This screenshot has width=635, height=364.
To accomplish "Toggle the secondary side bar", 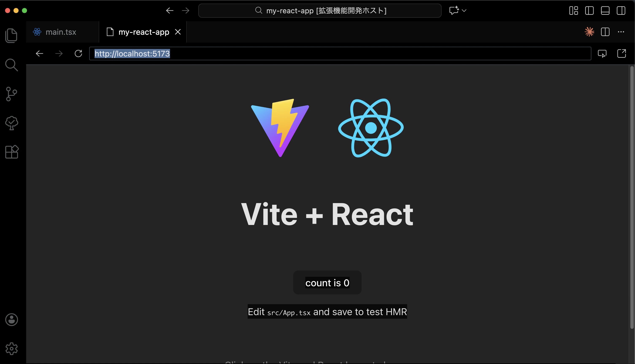I will tap(621, 11).
